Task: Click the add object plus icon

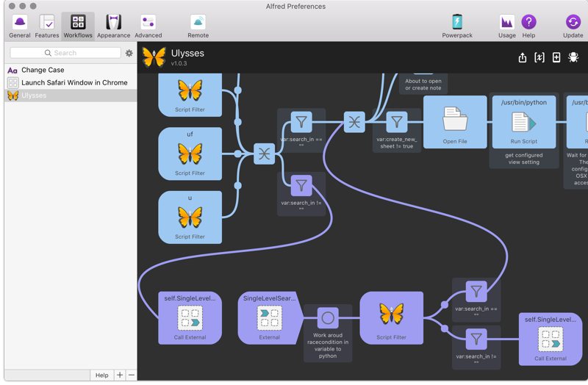Action: point(556,57)
